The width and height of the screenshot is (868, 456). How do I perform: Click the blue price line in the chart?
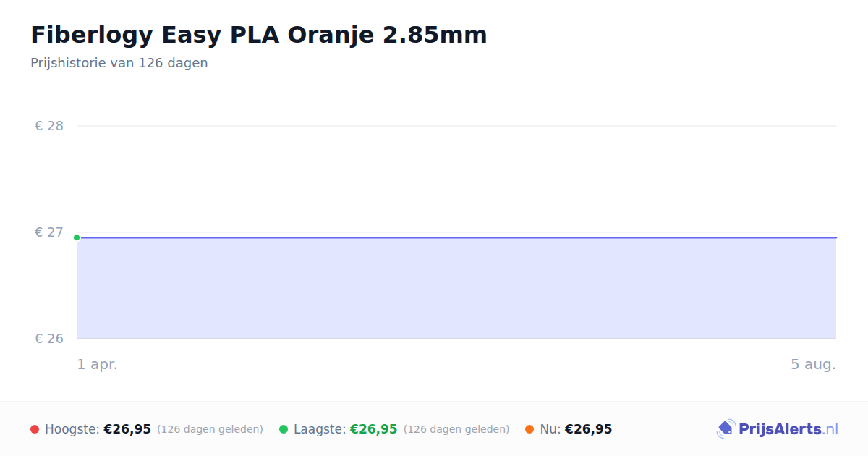456,237
